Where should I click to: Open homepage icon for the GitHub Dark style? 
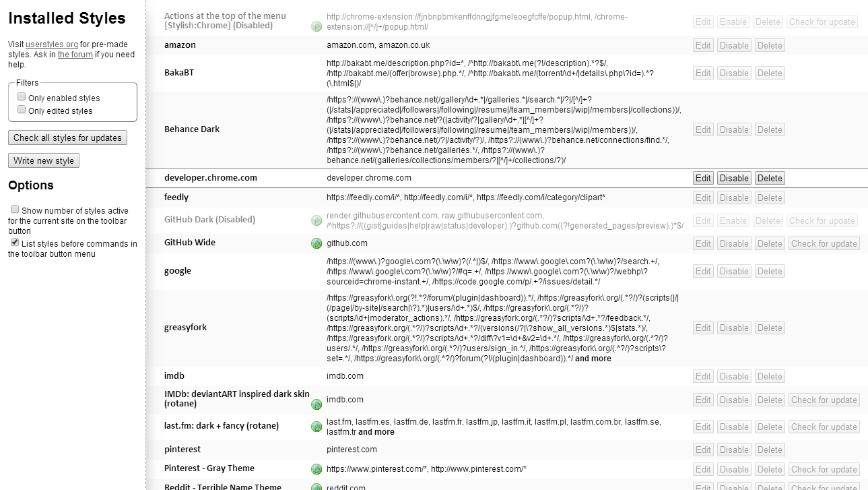tap(316, 220)
